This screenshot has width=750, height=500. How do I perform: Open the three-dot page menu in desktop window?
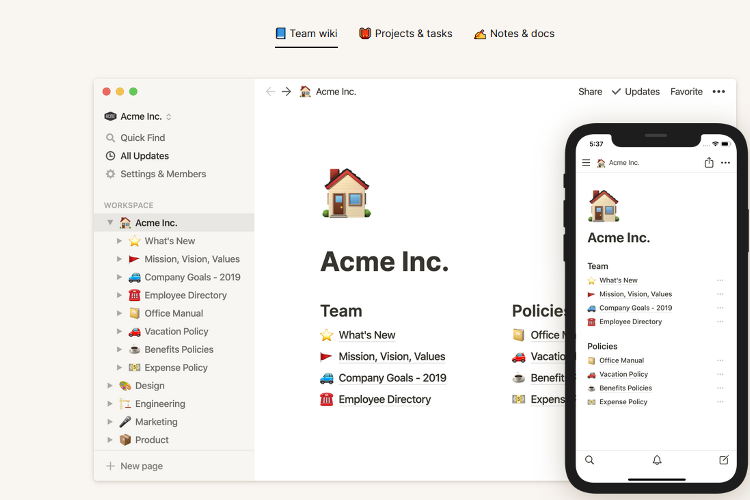click(x=718, y=91)
